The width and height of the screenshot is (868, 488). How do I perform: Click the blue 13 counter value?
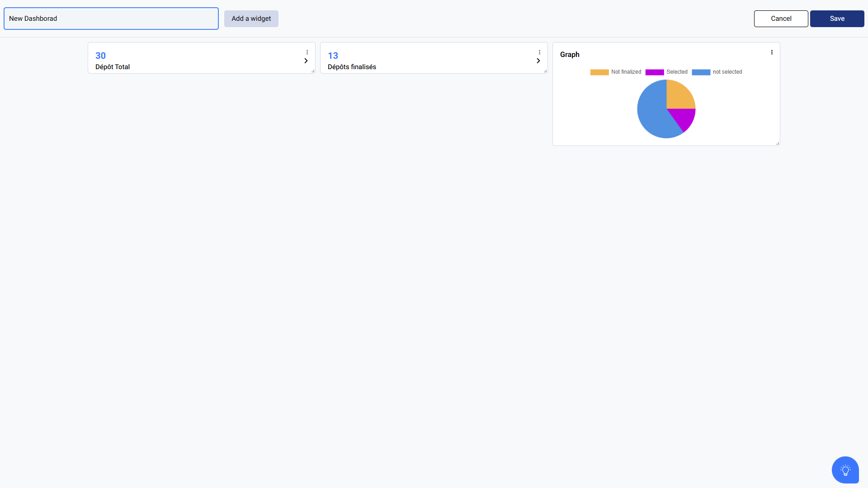coord(333,56)
